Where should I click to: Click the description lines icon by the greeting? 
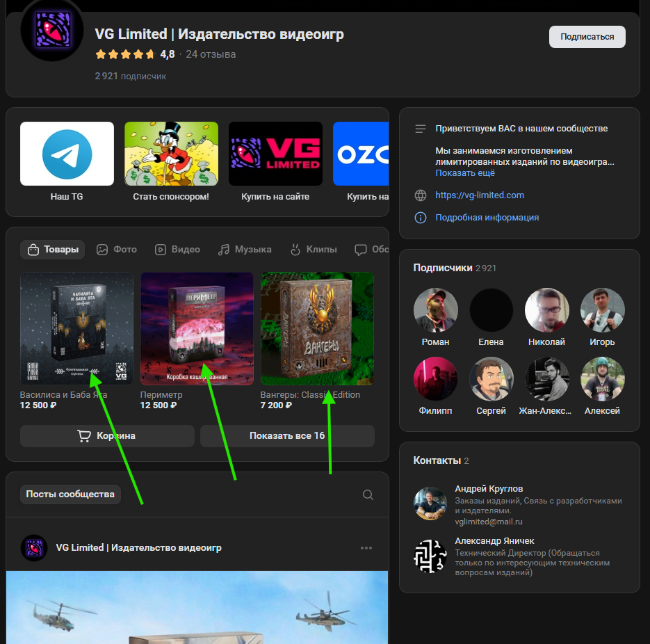[421, 129]
